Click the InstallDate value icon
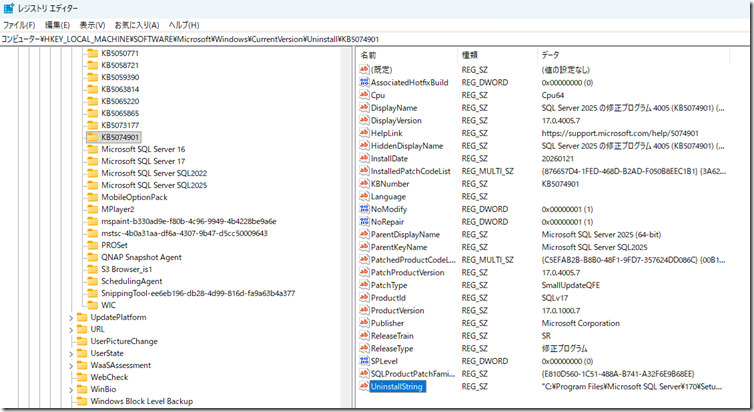 (364, 158)
